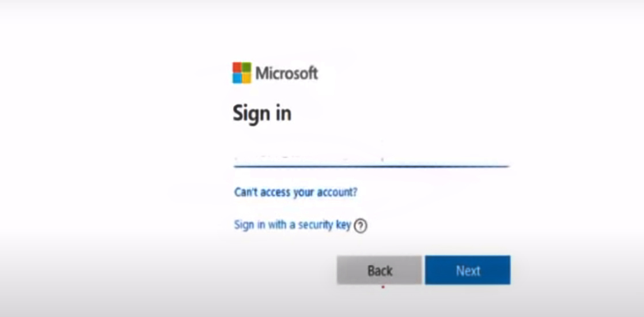Click the "Sign in" heading
The height and width of the screenshot is (317, 644).
pos(262,114)
